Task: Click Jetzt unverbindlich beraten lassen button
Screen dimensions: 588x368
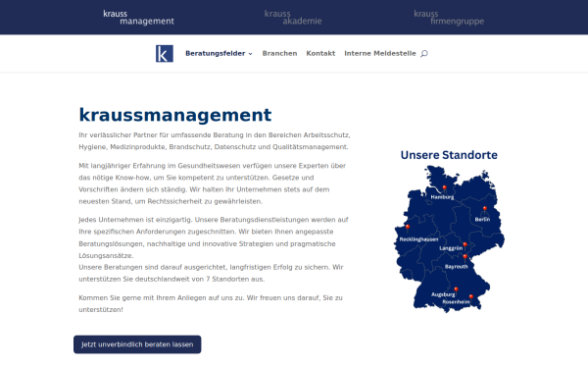Action: [x=137, y=344]
